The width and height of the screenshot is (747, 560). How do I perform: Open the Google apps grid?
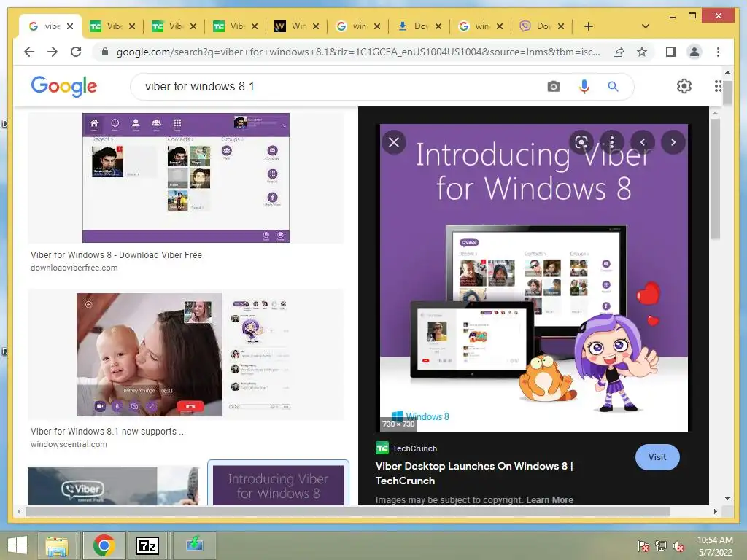click(x=718, y=86)
